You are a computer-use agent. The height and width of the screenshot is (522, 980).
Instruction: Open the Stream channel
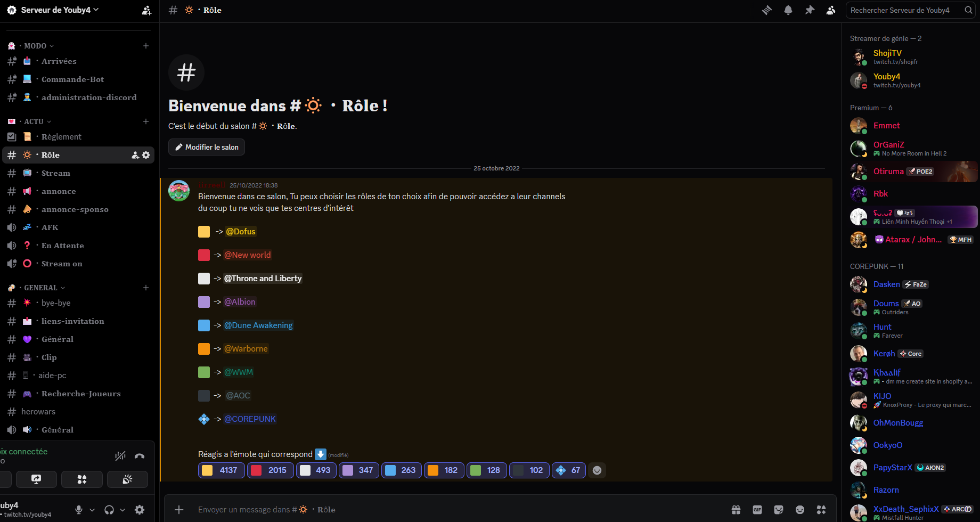78,173
